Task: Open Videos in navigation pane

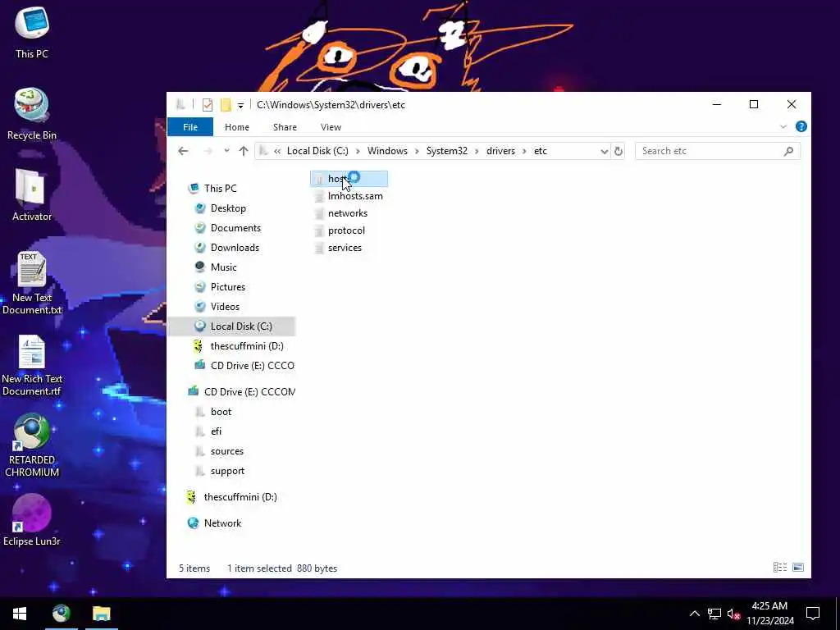Action: click(x=217, y=307)
